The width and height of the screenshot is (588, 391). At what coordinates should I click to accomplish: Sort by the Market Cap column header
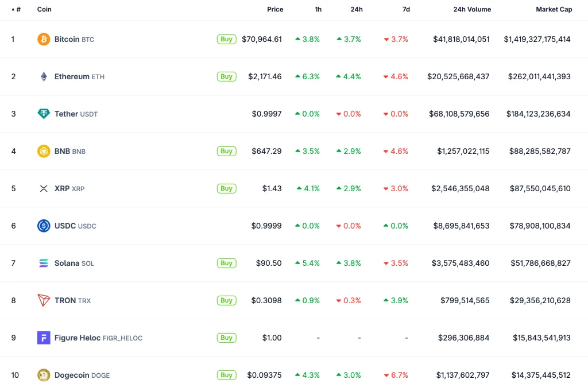(x=554, y=9)
